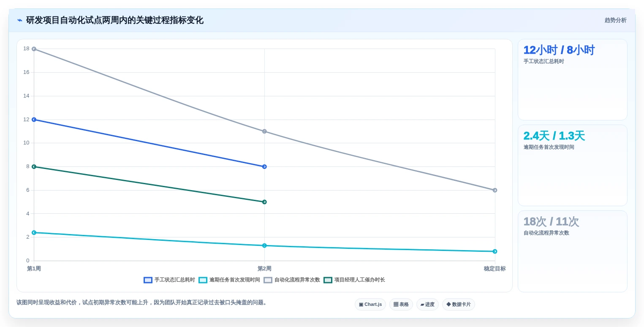The width and height of the screenshot is (644, 327).
Task: Toggle the 手工状态汇总耗时 legend item
Action: click(x=169, y=280)
